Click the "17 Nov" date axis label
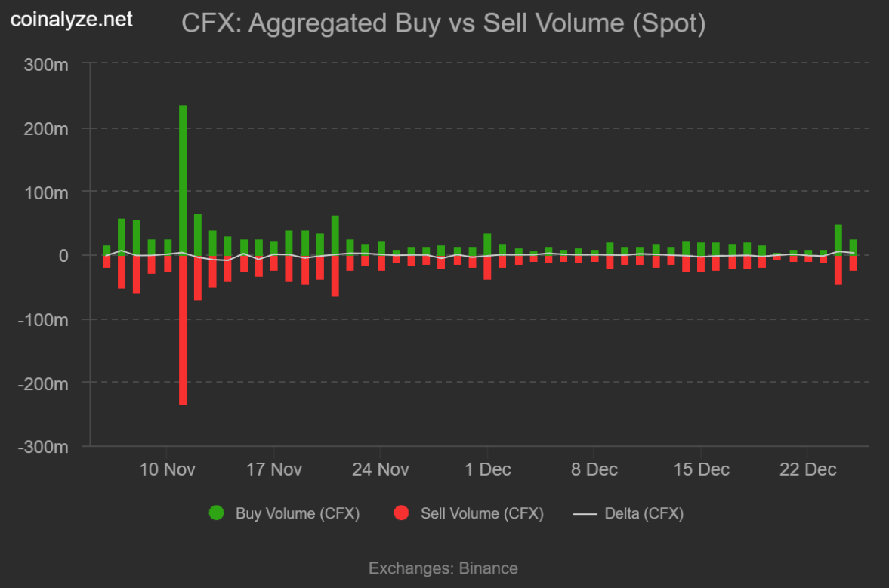The width and height of the screenshot is (889, 588). click(274, 469)
